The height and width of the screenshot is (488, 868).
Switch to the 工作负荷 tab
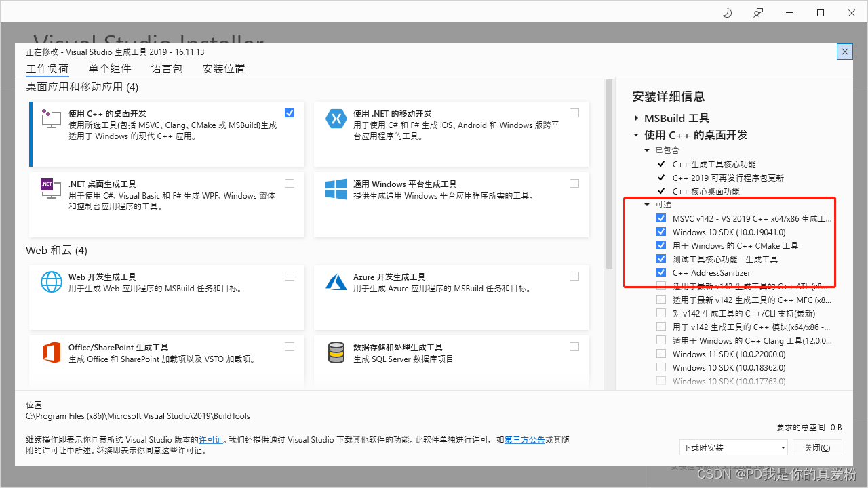tap(47, 68)
